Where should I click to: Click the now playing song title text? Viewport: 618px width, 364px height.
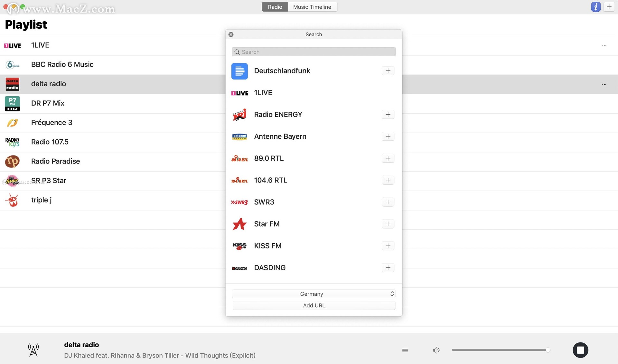pyautogui.click(x=160, y=356)
